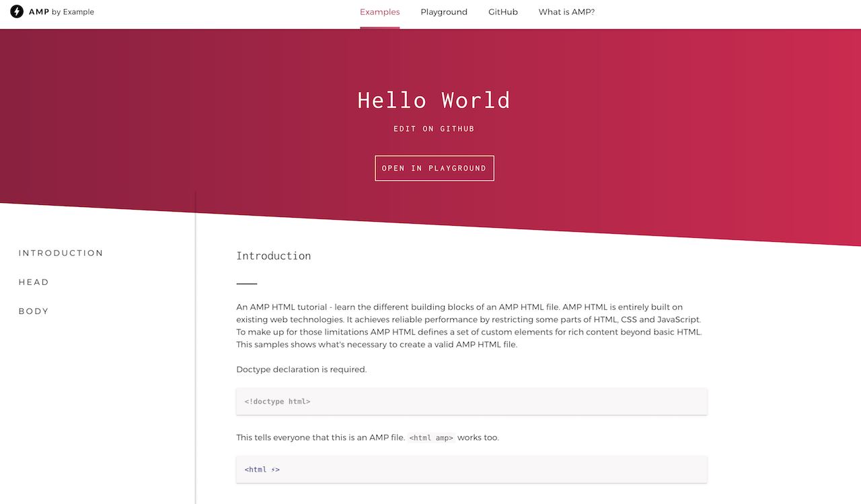The width and height of the screenshot is (861, 504).
Task: Select the <!doctype html> code block
Action: click(x=471, y=401)
